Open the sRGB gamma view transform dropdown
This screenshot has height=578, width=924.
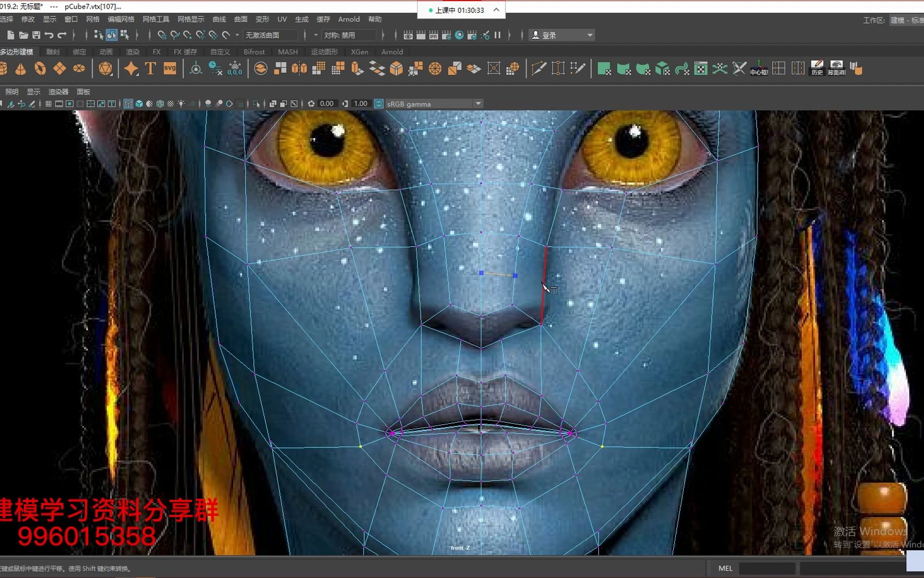point(434,104)
